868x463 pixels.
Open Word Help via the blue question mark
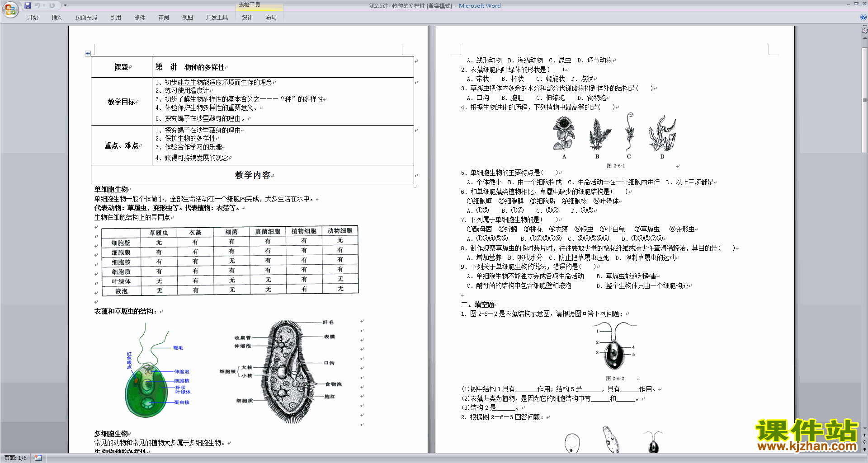click(x=863, y=17)
